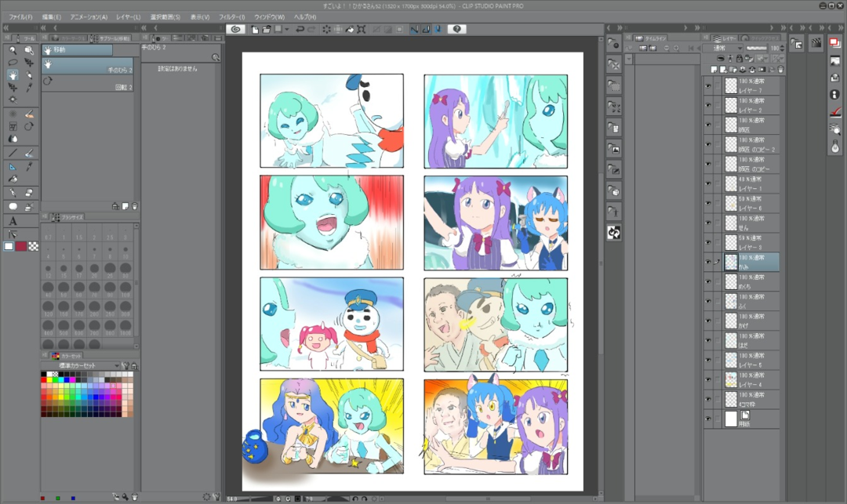
Task: Toggle visibility of the 用紙 paper layer
Action: [708, 419]
